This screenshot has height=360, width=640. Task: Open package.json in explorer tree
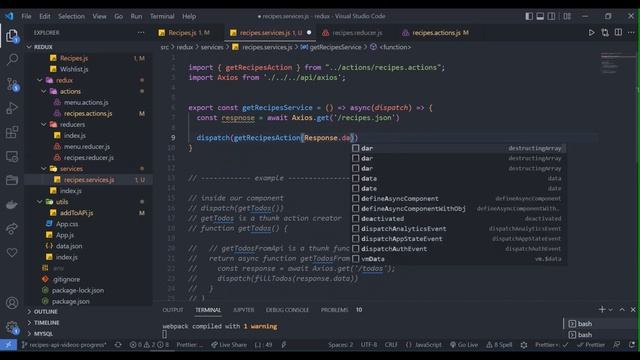pos(70,301)
